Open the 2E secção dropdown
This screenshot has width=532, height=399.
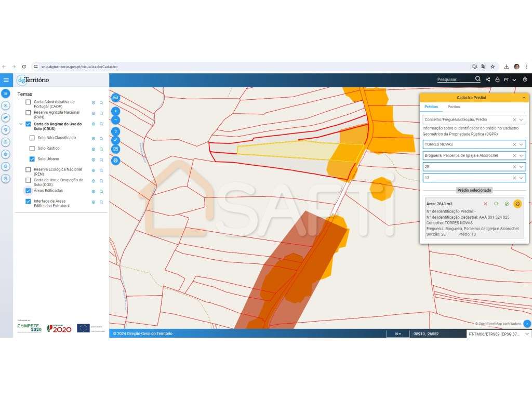(x=521, y=167)
